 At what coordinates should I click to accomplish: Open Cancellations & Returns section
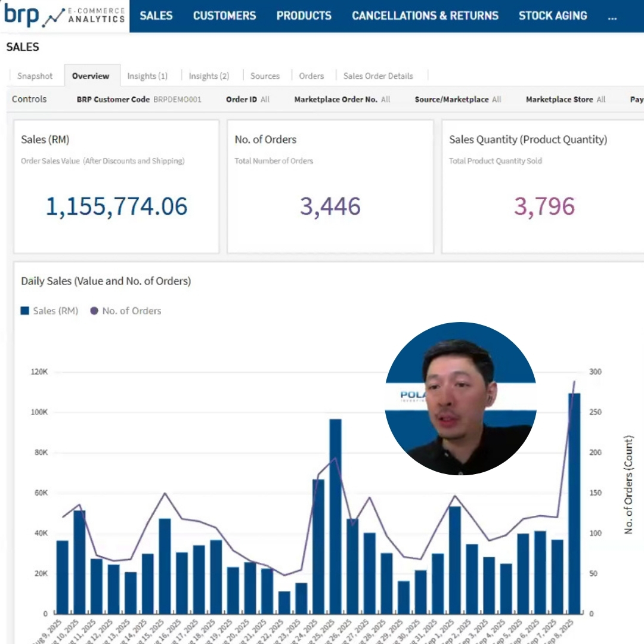(x=425, y=16)
